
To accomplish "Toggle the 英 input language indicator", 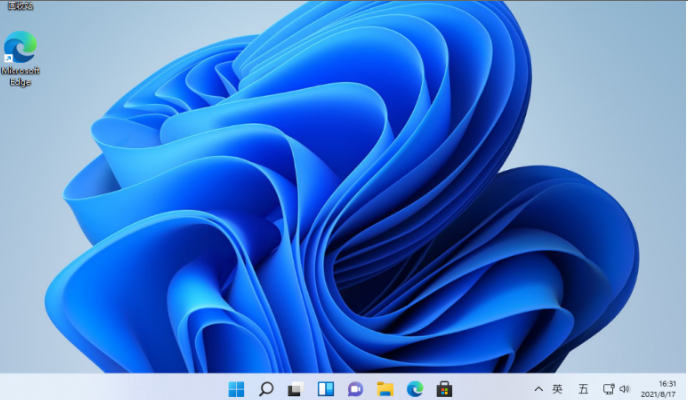I will [x=558, y=388].
